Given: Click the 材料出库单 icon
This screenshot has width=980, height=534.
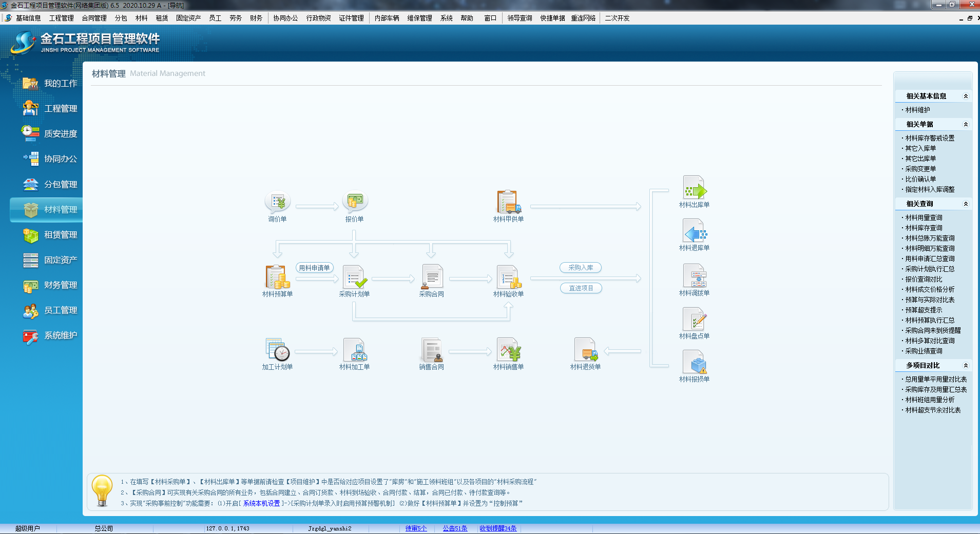Looking at the screenshot, I should [x=694, y=188].
